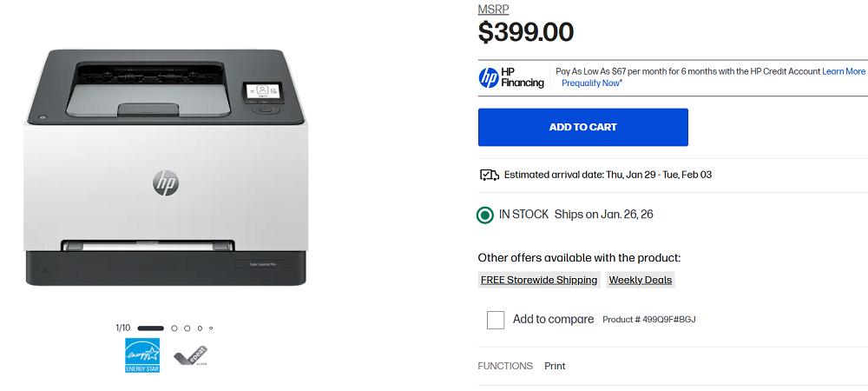Open the FREE Storewide Shipping offer
The image size is (868, 391).
(x=539, y=280)
